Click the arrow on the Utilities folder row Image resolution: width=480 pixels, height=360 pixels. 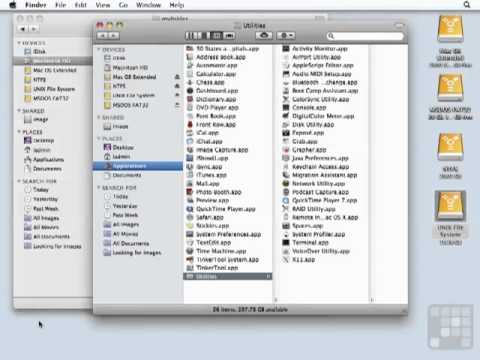tap(268, 276)
